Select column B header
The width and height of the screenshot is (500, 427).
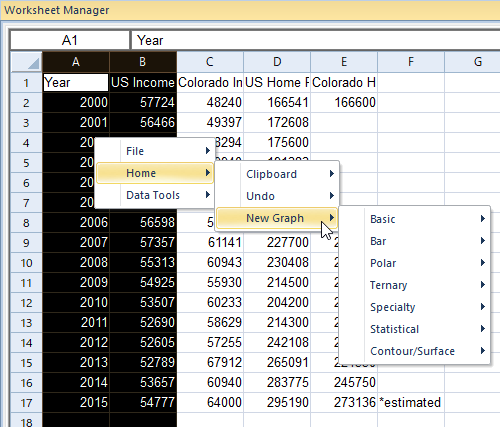[143, 62]
